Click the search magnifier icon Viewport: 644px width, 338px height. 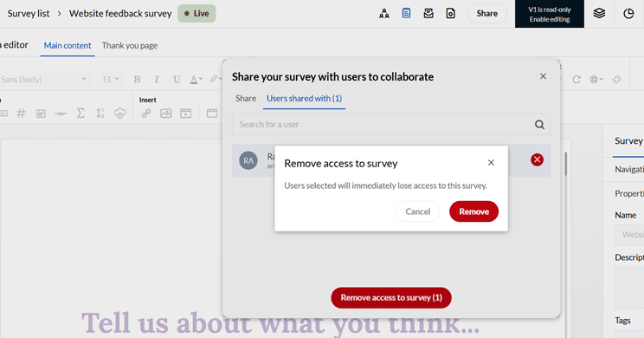[x=539, y=124]
